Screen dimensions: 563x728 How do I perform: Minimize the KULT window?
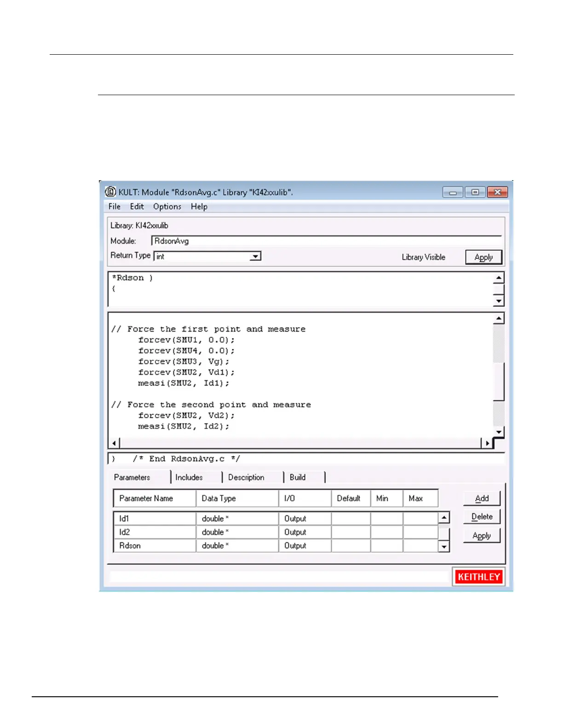tap(453, 192)
